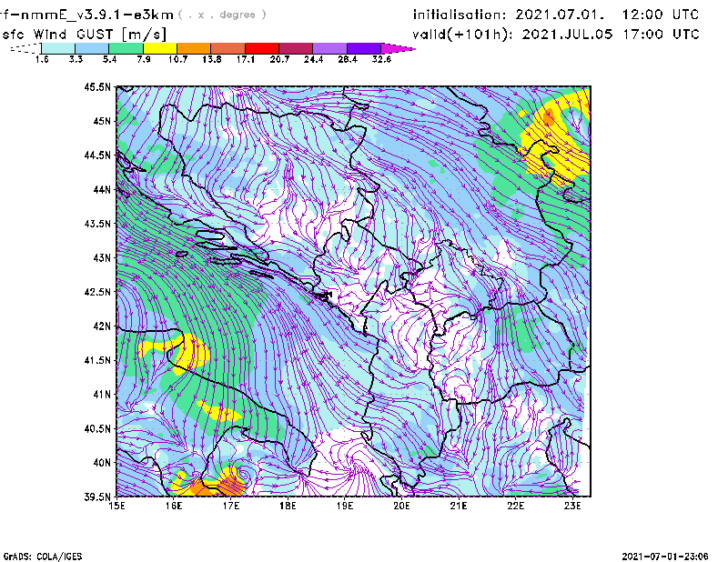Click the "19E" longitude label
The width and height of the screenshot is (728, 562).
pos(345,506)
